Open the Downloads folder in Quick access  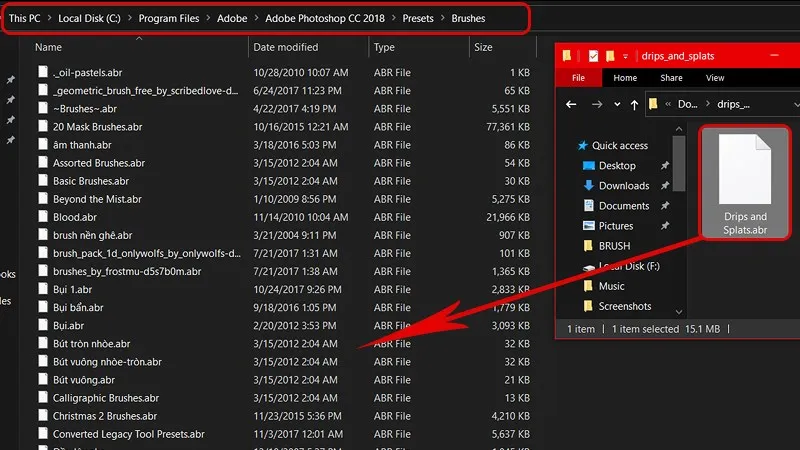pyautogui.click(x=623, y=186)
